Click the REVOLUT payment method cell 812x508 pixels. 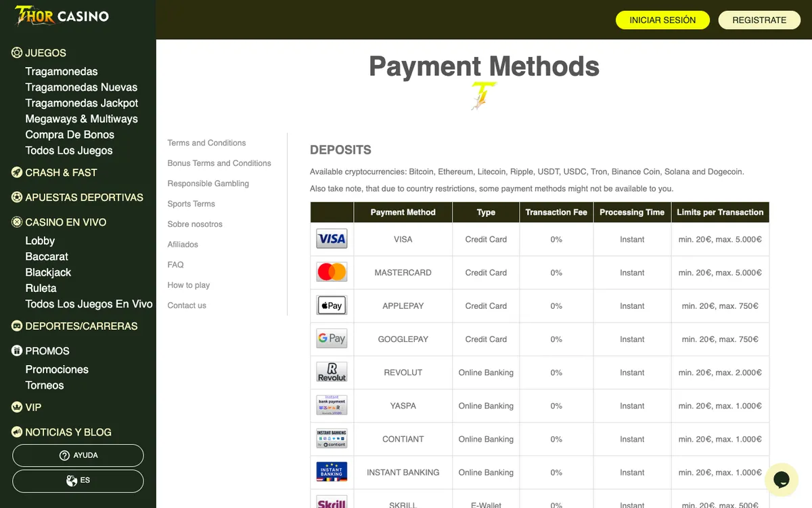pyautogui.click(x=403, y=373)
